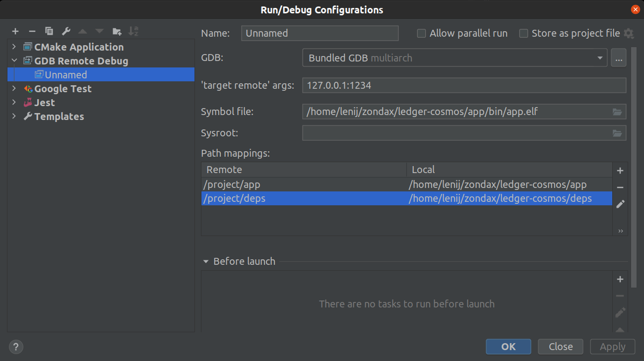Move configuration down arrow in toolbar
This screenshot has width=644, height=361.
(100, 31)
